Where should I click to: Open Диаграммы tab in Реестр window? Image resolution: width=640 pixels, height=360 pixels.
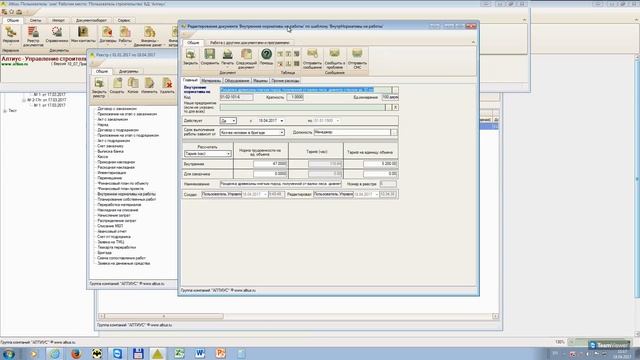click(128, 71)
